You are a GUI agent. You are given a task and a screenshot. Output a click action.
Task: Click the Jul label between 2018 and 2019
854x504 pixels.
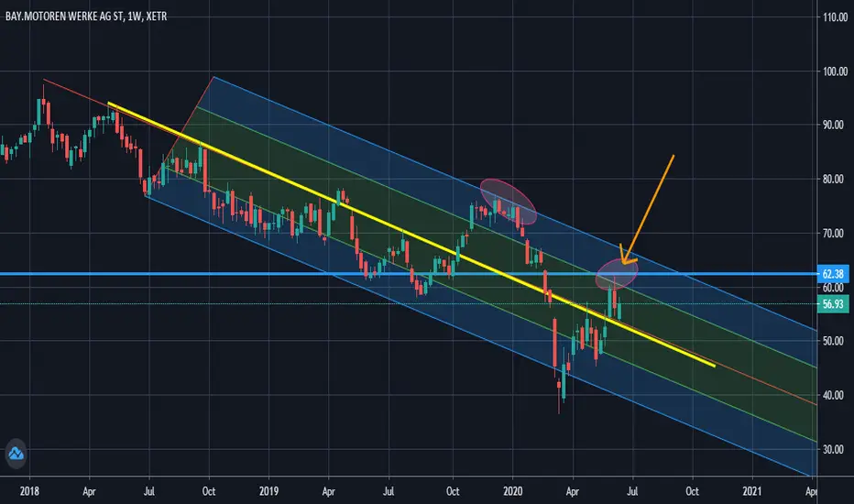pyautogui.click(x=148, y=491)
